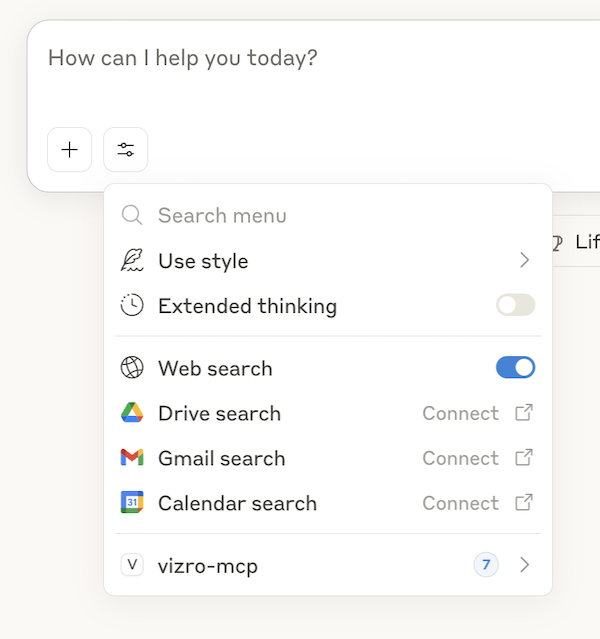Image resolution: width=600 pixels, height=639 pixels.
Task: Select the vizro-mcp menu entry
Action: tap(208, 566)
